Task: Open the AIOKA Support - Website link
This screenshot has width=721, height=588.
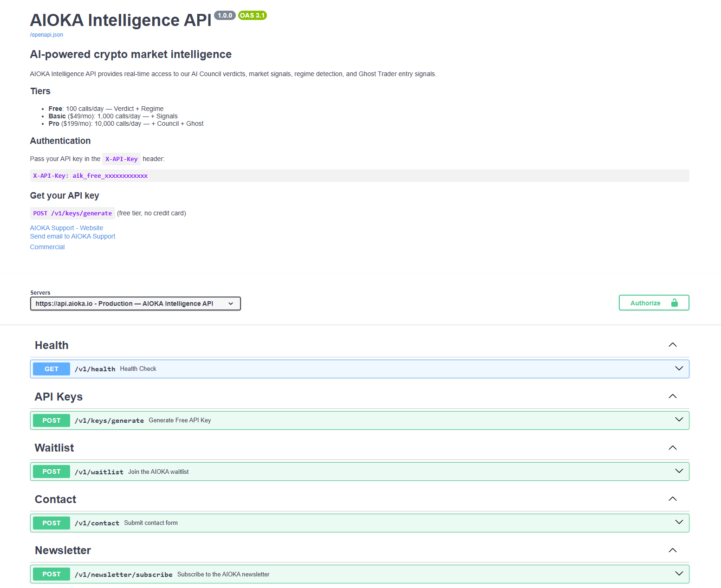Action: [x=66, y=228]
